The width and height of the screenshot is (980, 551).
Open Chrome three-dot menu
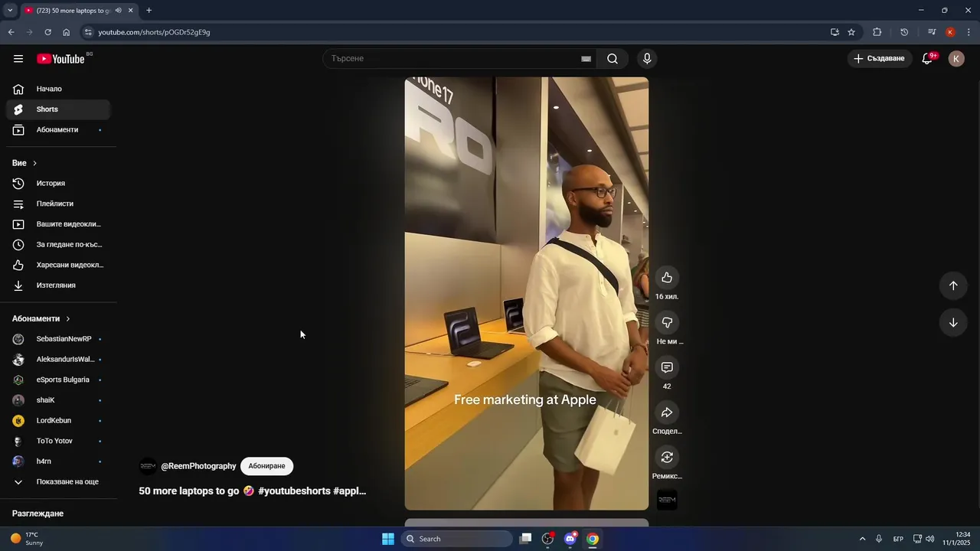[x=969, y=32]
